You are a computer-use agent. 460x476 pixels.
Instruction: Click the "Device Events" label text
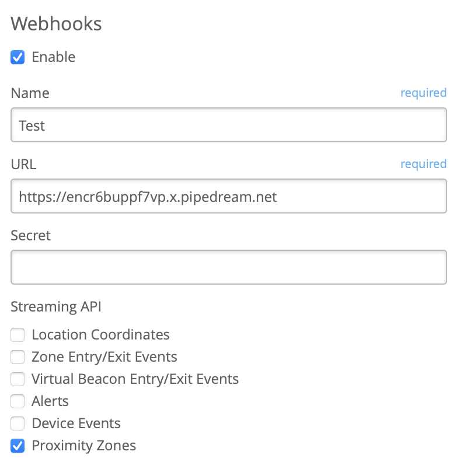[76, 423]
